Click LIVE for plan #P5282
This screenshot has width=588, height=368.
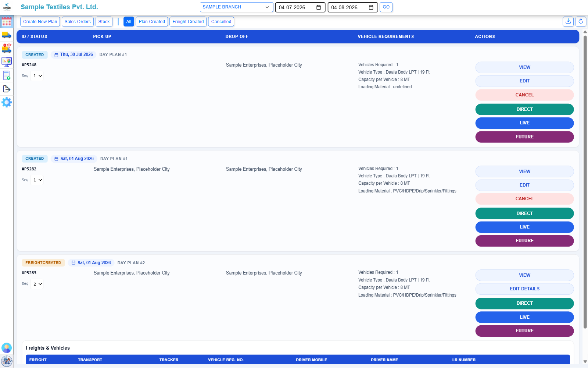(524, 227)
